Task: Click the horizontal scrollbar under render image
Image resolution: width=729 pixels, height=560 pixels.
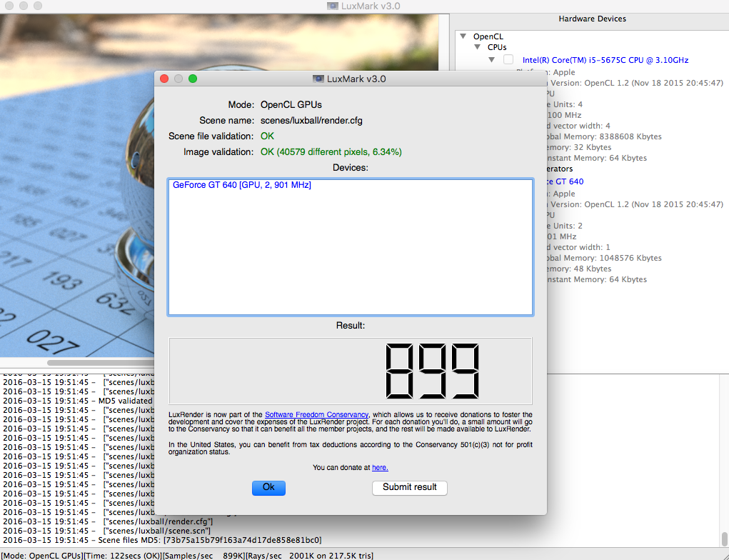Action: [x=101, y=362]
